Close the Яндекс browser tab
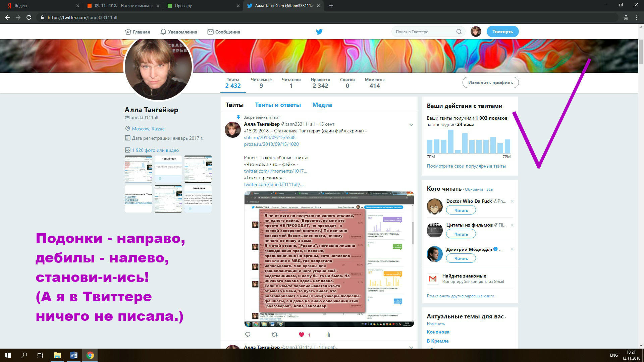 click(78, 6)
